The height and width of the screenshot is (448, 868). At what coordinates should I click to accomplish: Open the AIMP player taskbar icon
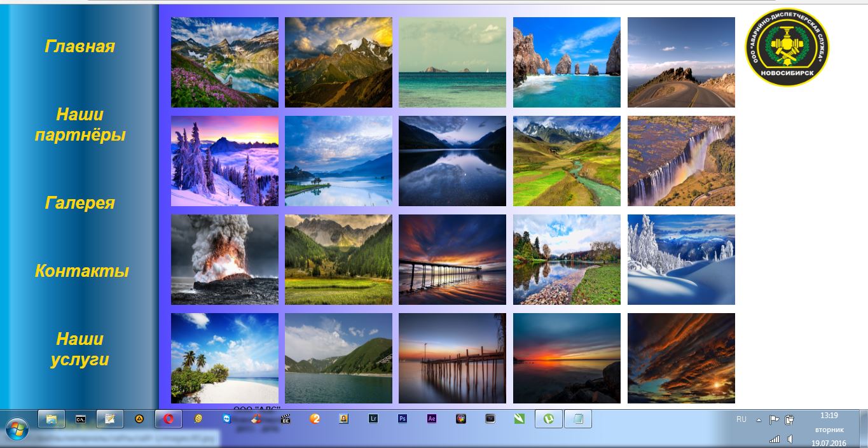(x=139, y=419)
